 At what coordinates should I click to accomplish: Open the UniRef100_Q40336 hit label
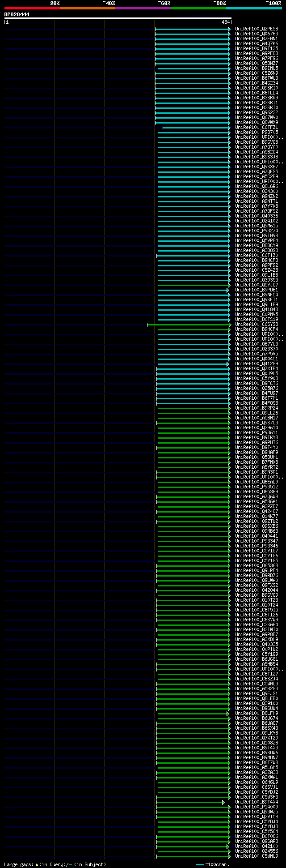pos(257,216)
